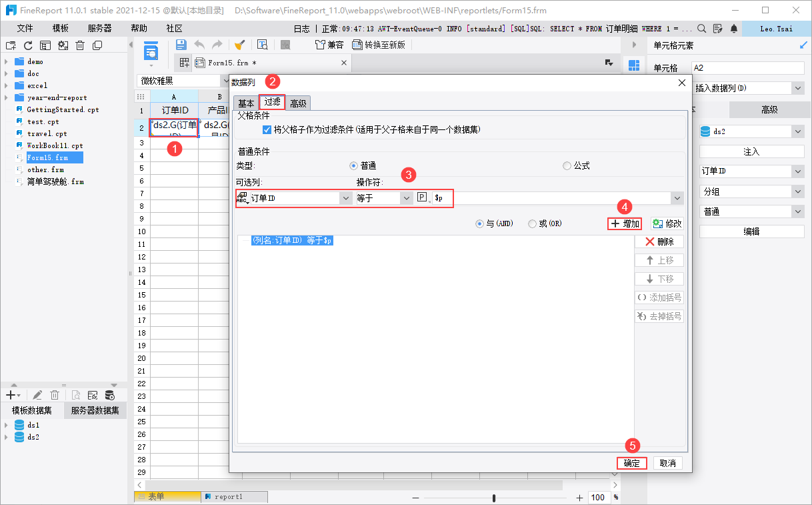Click the 增加 button

(x=625, y=224)
